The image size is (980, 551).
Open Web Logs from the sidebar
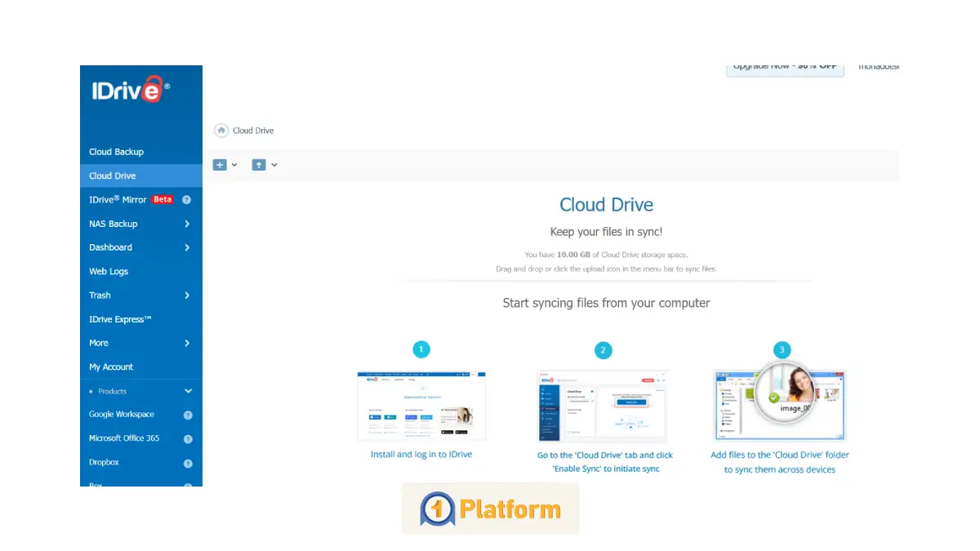tap(108, 271)
